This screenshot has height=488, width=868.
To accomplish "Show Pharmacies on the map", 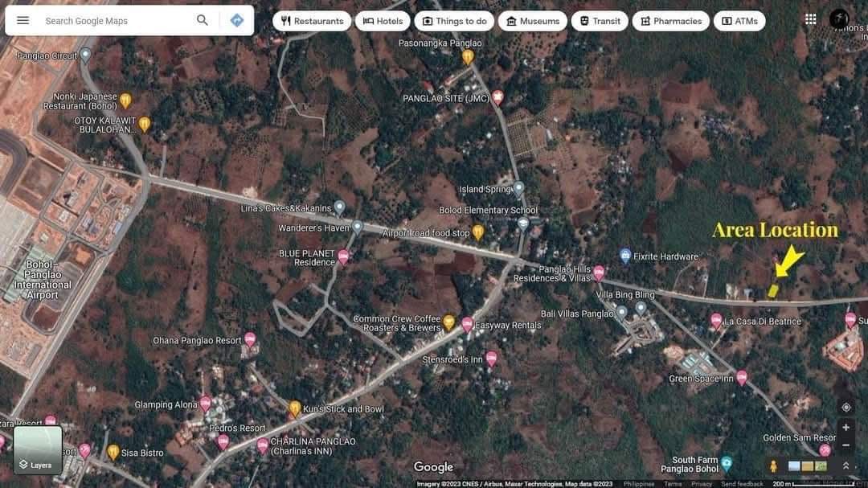I will (x=670, y=21).
